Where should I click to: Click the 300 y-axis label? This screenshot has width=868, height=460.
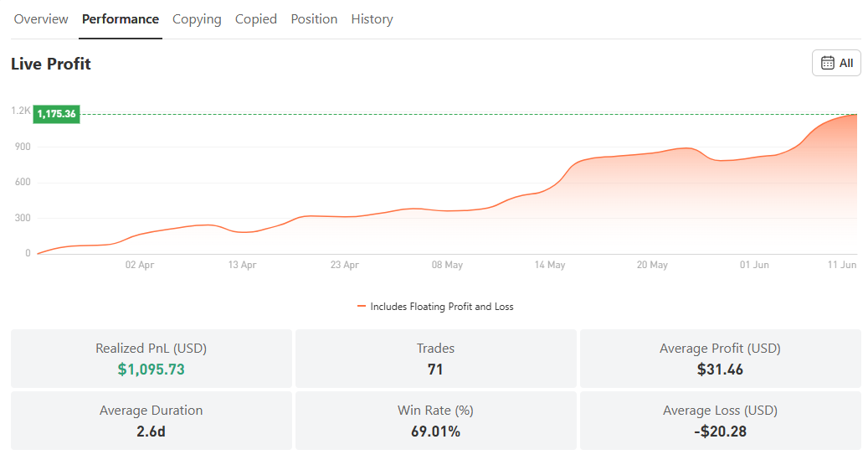[23, 218]
